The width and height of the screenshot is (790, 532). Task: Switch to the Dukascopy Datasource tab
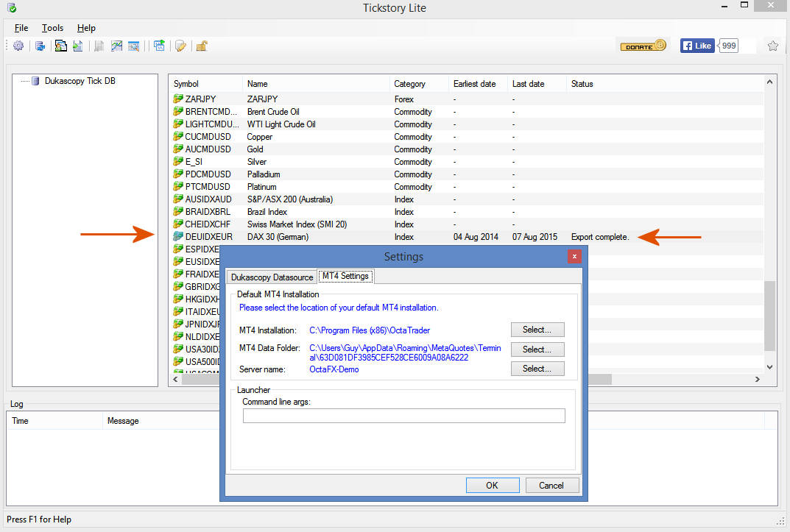point(272,277)
